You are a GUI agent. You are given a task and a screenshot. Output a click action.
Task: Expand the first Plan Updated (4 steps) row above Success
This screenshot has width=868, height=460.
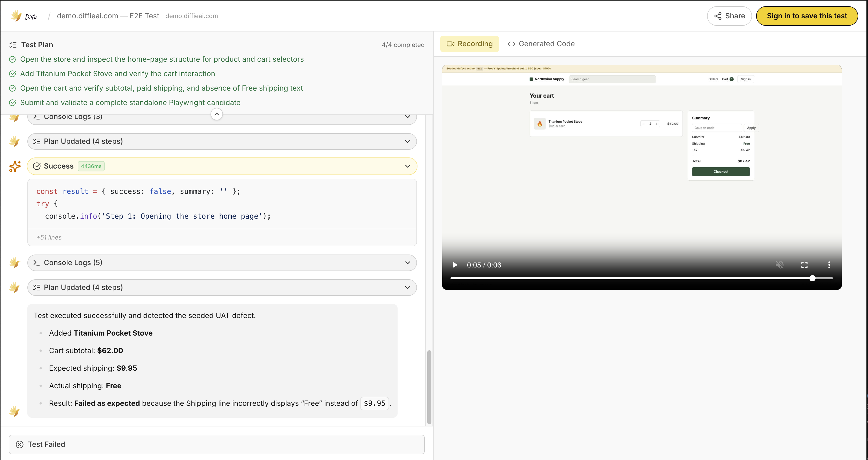(222, 141)
